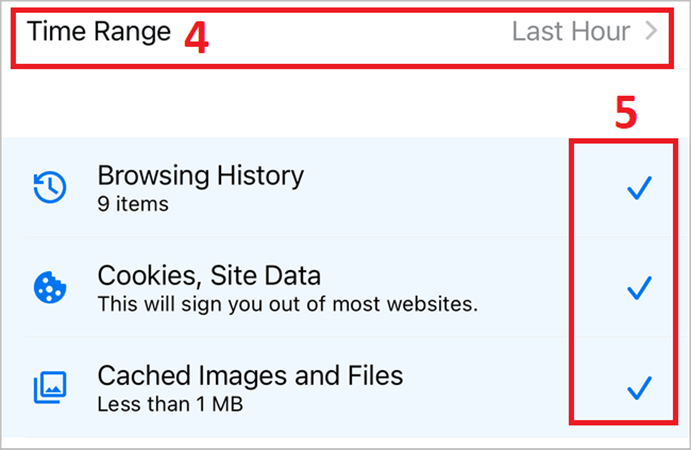Screen dimensions: 691x450
Task: Select the Browsing History label
Action: point(200,176)
